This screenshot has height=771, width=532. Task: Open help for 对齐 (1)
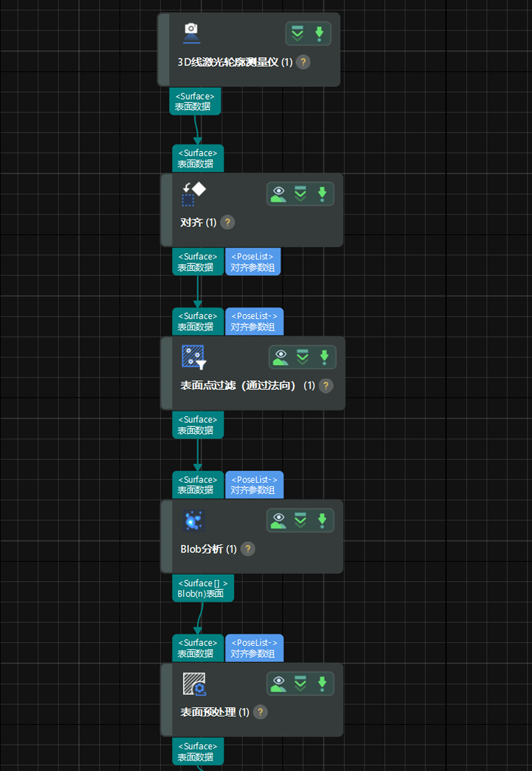(228, 222)
